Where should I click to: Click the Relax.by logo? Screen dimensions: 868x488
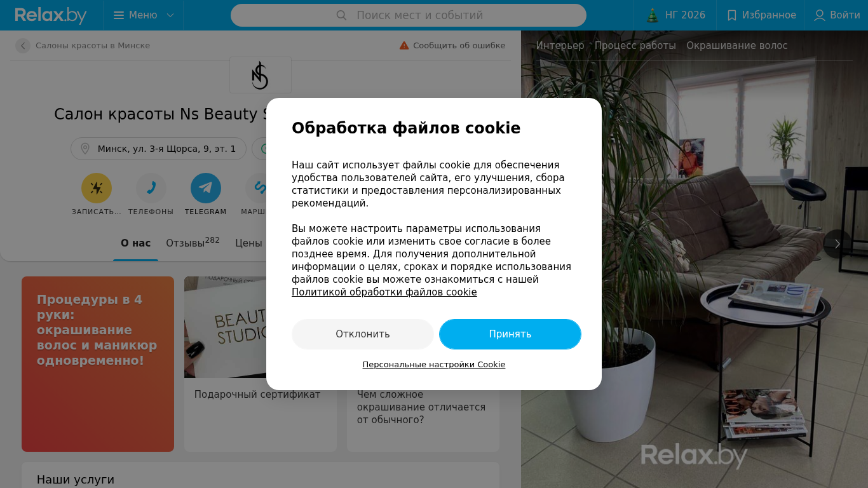coord(51,15)
